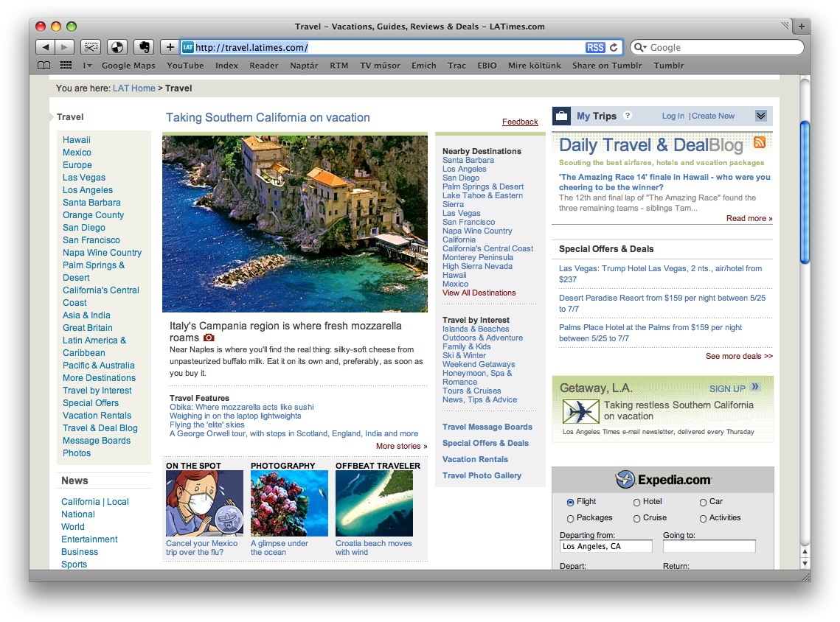This screenshot has height=622, width=840.
Task: Click the My Trips help question mark
Action: point(628,116)
